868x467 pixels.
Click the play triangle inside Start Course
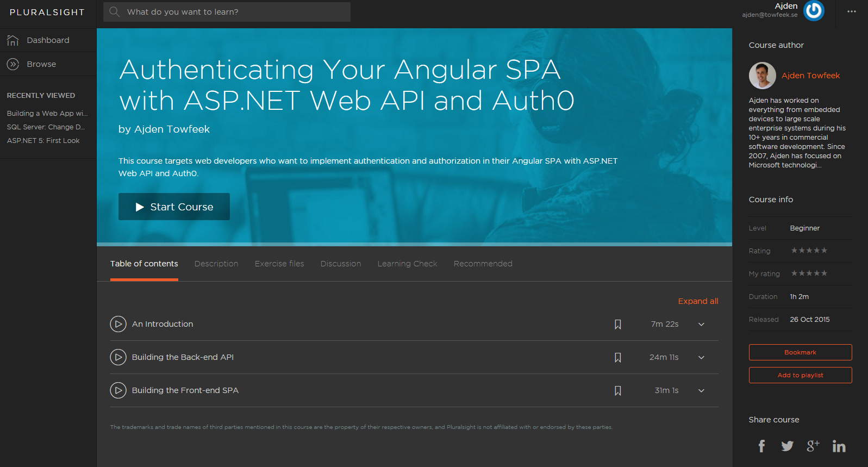pos(140,207)
